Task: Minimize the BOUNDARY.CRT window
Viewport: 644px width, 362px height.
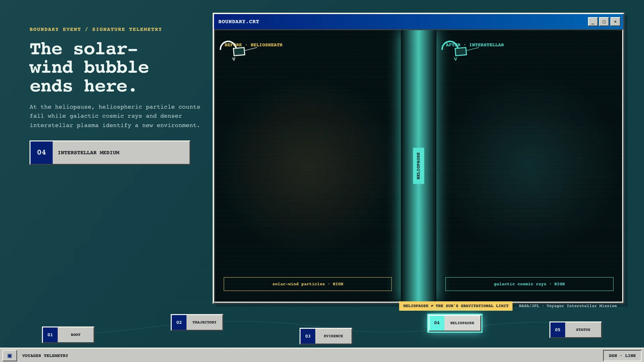Action: [593, 22]
